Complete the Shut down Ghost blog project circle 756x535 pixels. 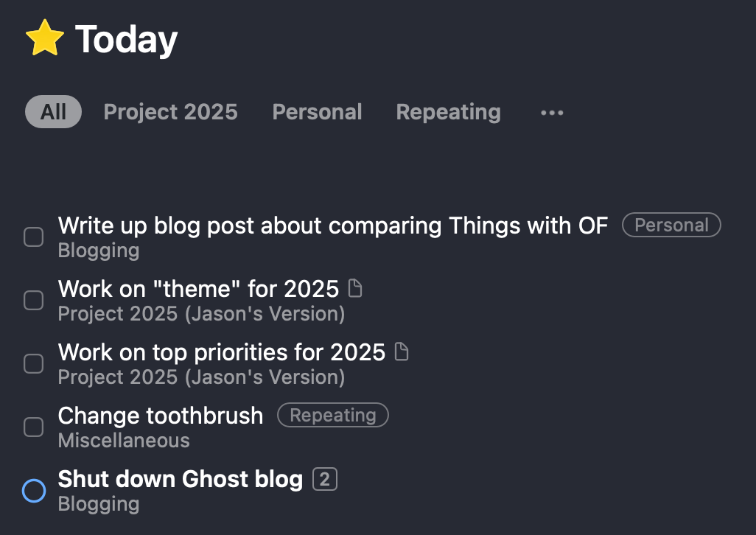(x=34, y=491)
